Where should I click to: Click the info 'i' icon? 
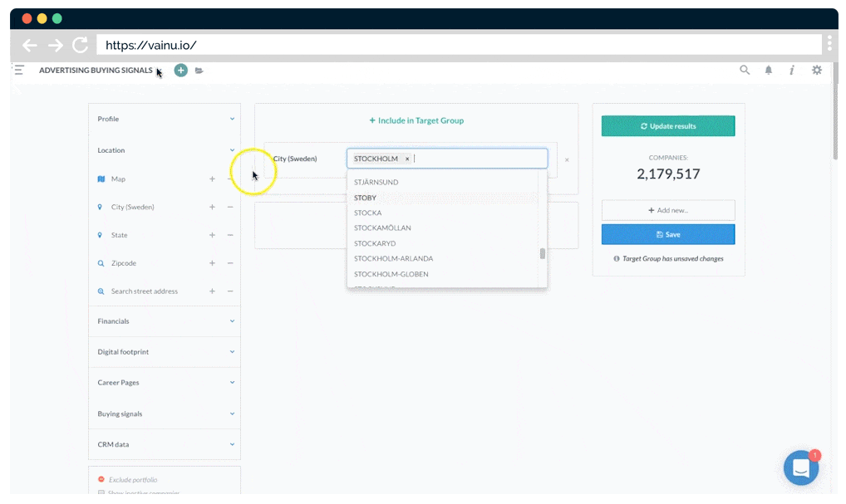[792, 71]
